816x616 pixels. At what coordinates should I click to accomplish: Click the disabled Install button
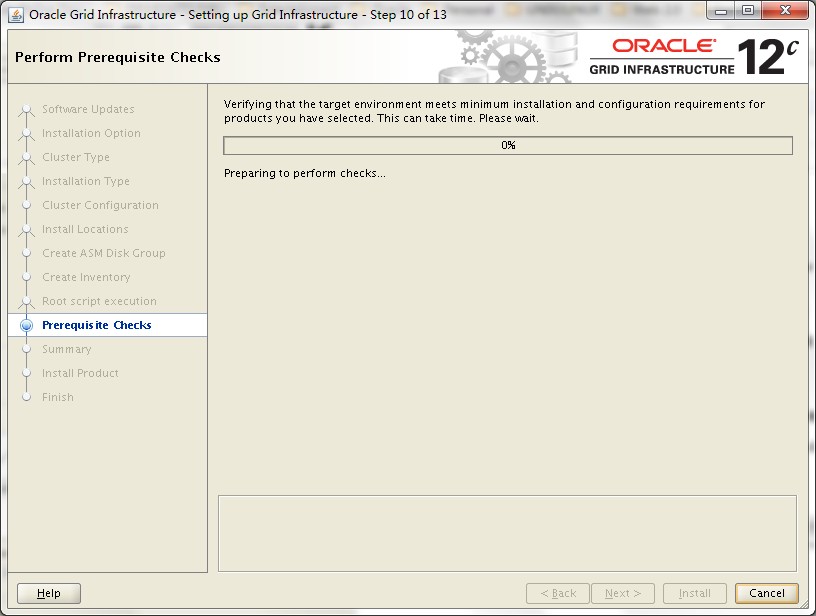point(694,593)
